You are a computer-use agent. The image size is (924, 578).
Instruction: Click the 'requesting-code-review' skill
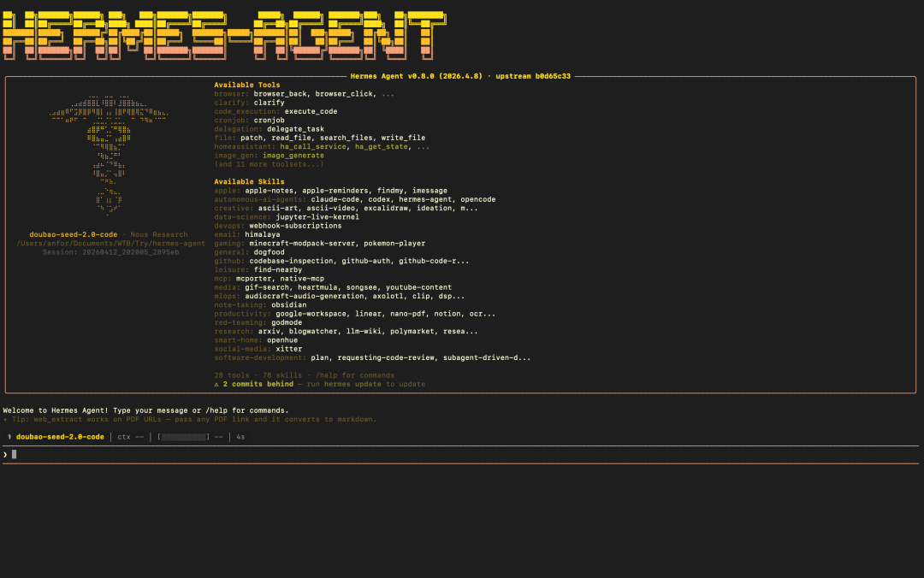tap(385, 357)
